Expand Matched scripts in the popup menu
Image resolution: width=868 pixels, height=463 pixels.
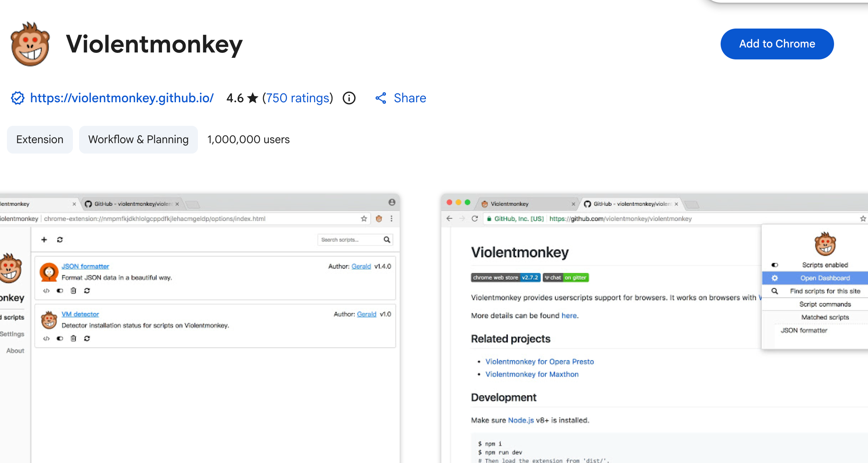(815, 317)
